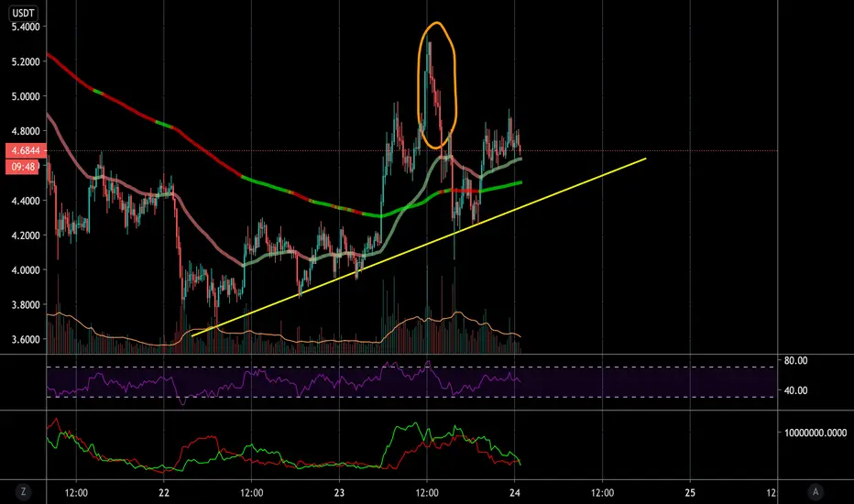This screenshot has height=504, width=854.
Task: Click the 10000000.0000 indicator scale label
Action: click(x=816, y=433)
